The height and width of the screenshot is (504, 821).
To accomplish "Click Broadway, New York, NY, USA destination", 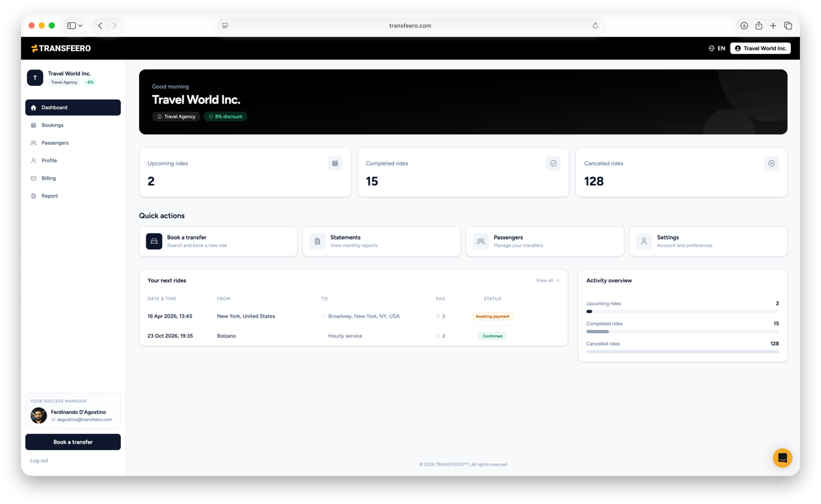I will coord(364,316).
